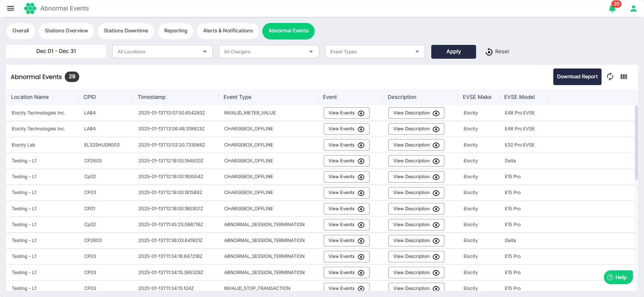Go to the Reporting tab

[175, 31]
